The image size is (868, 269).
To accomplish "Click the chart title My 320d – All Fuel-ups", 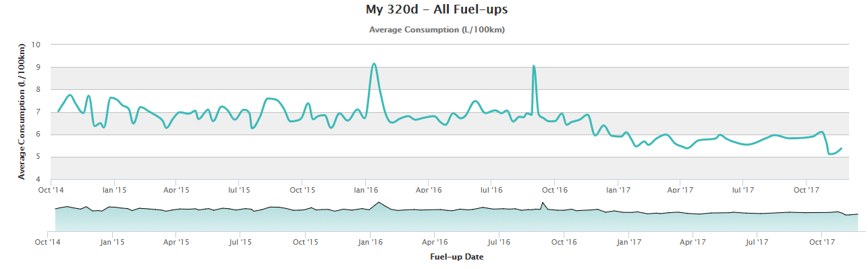I will coord(437,9).
